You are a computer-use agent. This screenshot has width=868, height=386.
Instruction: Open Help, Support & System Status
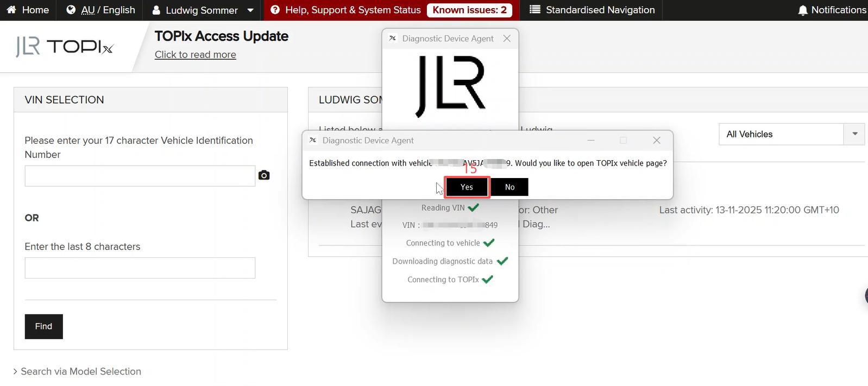tap(353, 10)
